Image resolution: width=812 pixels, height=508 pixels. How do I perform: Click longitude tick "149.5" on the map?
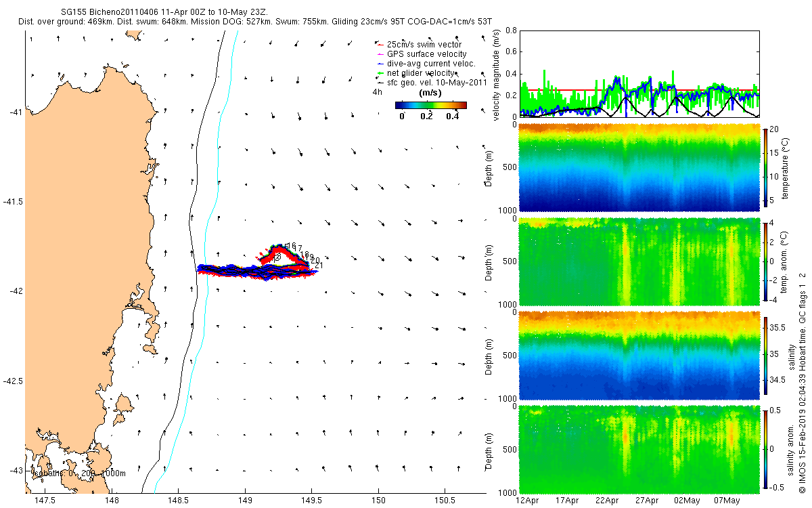pos(311,501)
